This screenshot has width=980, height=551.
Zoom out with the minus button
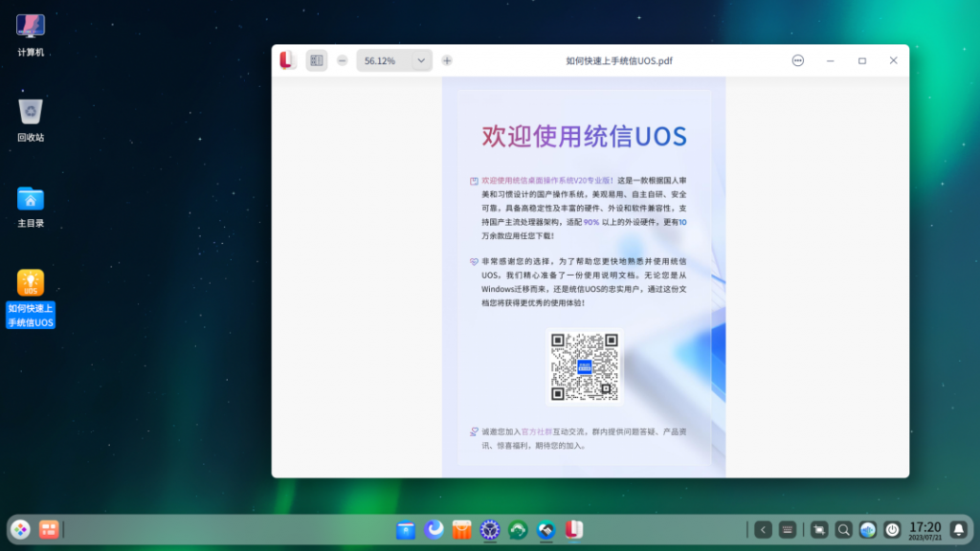click(342, 60)
